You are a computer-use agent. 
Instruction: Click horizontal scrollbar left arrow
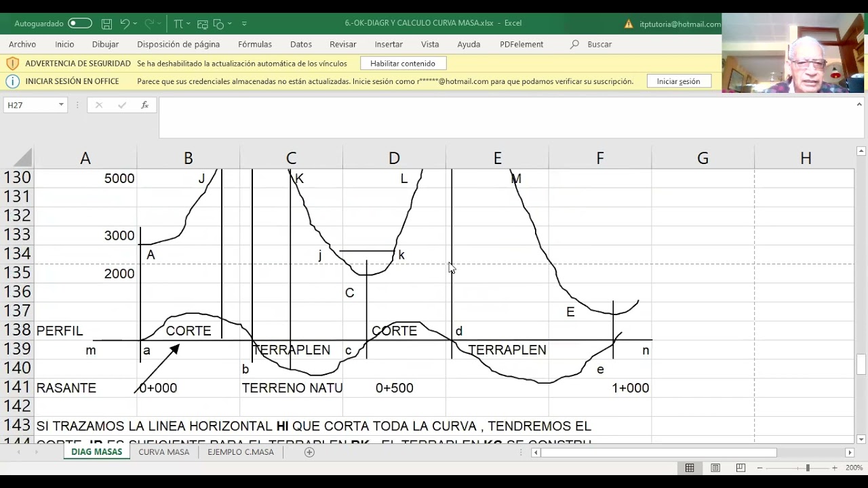(536, 452)
